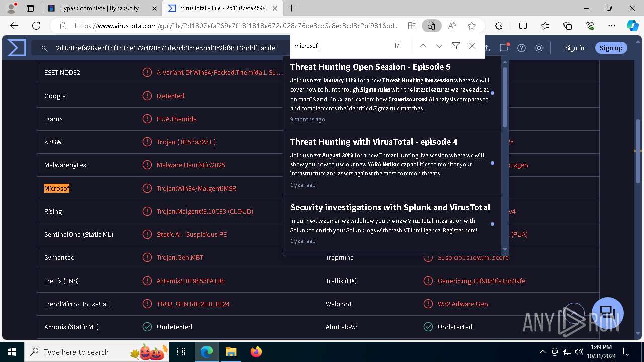Go back to the previous page

(x=14, y=26)
